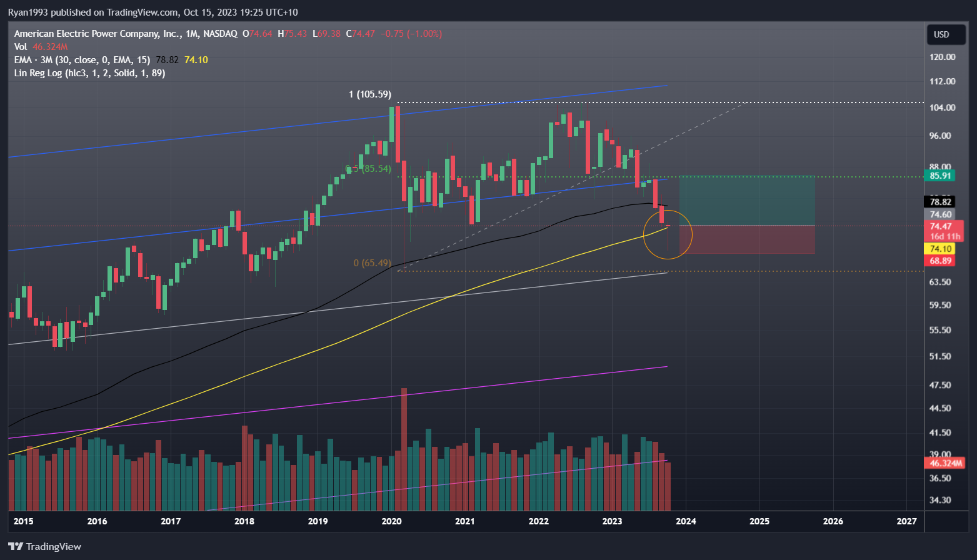The image size is (977, 560).
Task: Click the 1 (105.59) Fibonacci label
Action: pos(370,94)
